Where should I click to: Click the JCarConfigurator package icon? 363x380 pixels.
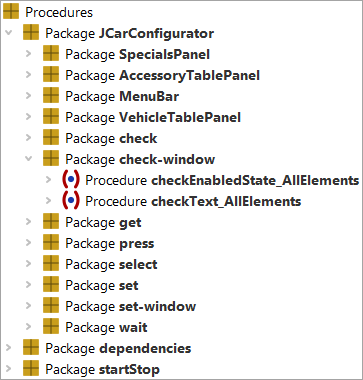(x=31, y=33)
